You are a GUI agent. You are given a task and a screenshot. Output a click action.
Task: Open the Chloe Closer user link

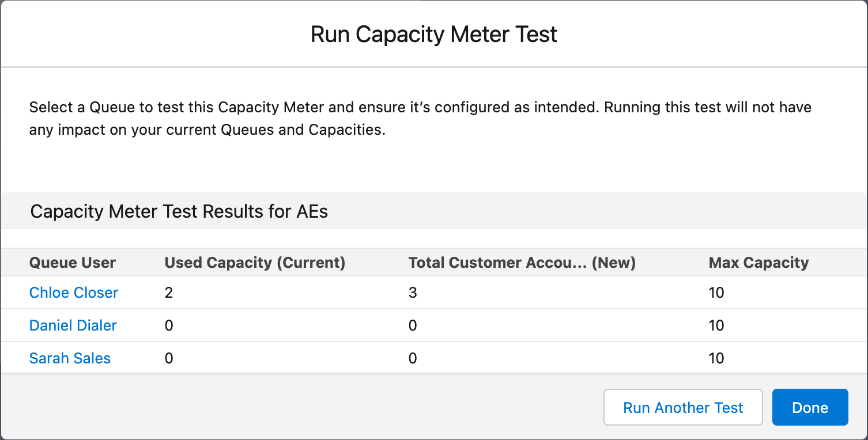tap(74, 293)
